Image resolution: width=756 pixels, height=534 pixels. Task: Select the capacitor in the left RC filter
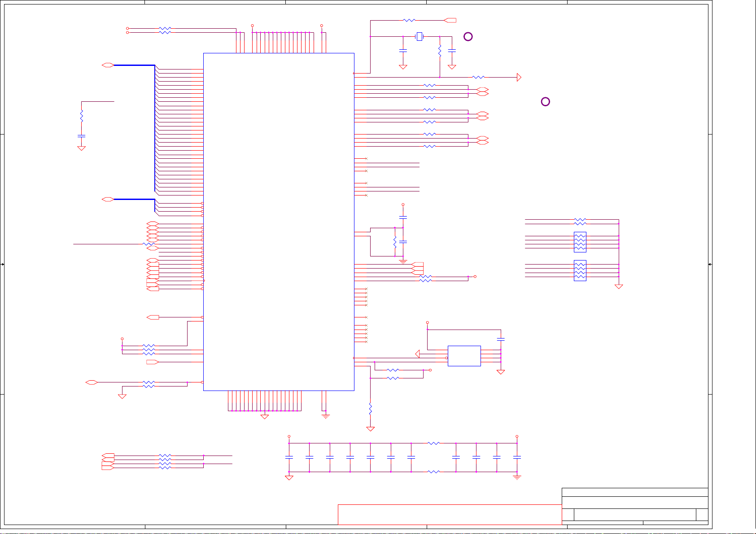(x=81, y=135)
